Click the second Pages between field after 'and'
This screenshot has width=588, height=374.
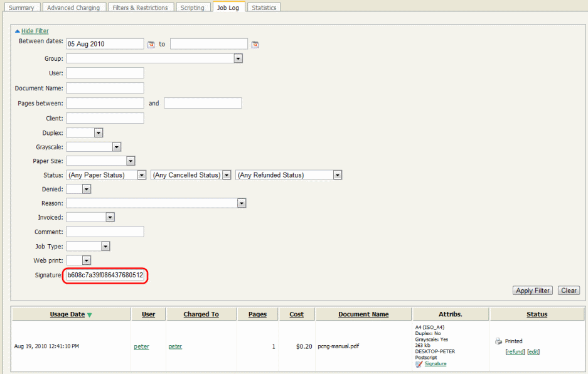203,103
